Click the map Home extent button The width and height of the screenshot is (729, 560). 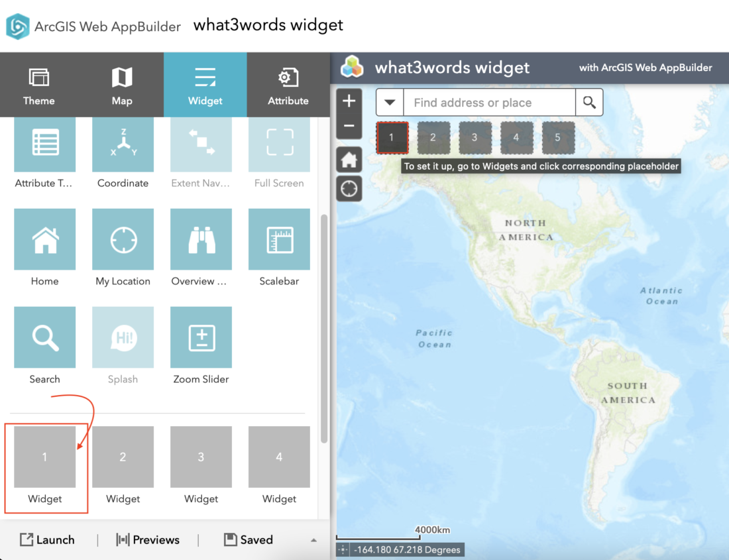[x=349, y=160]
